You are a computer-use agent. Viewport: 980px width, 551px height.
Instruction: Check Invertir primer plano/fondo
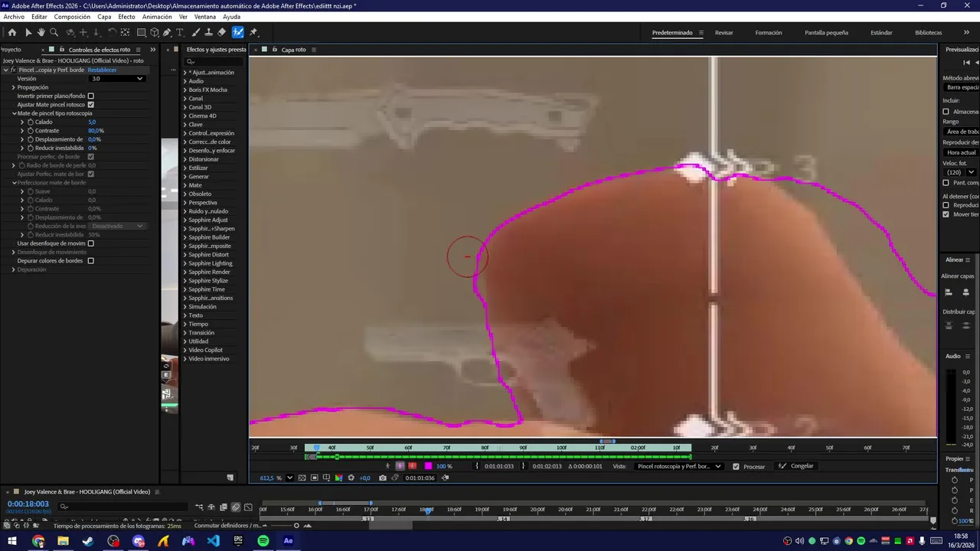[90, 96]
